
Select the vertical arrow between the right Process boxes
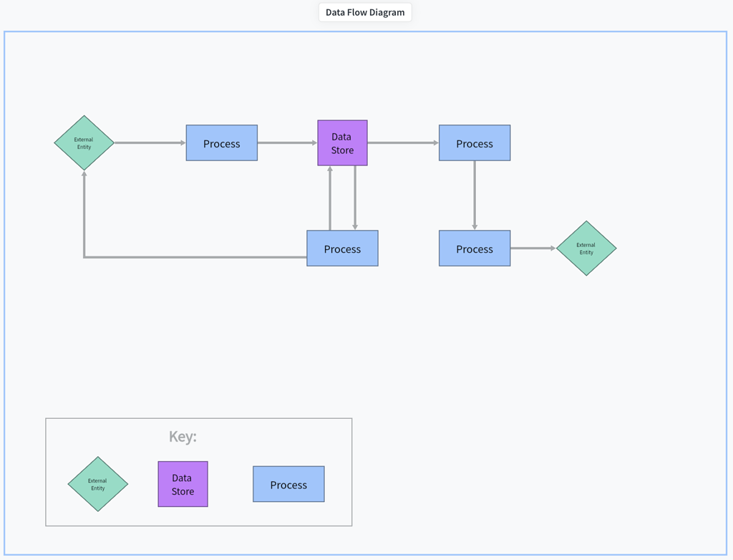pyautogui.click(x=475, y=193)
